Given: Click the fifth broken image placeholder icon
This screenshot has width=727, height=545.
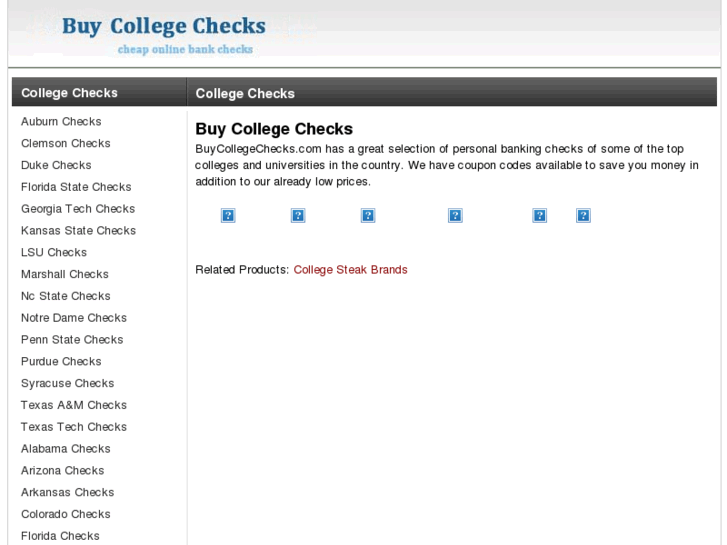Looking at the screenshot, I should pyautogui.click(x=540, y=215).
